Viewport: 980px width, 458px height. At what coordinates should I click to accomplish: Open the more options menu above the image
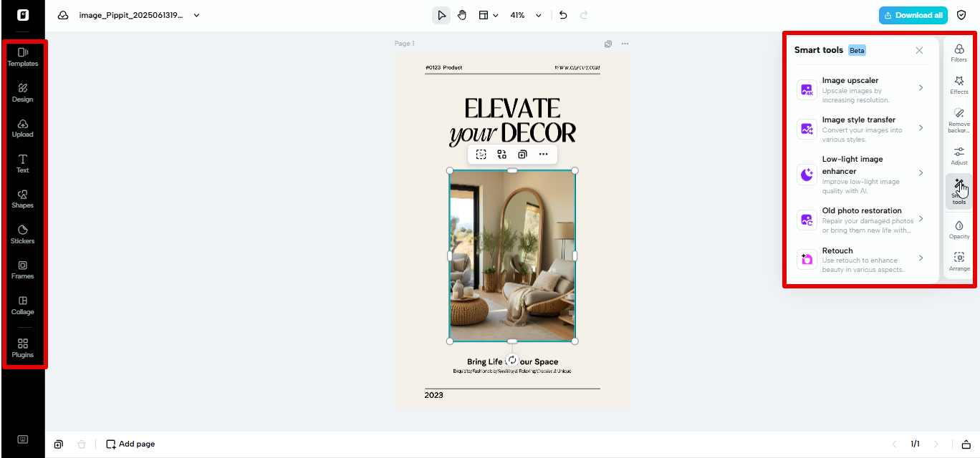[x=543, y=154]
